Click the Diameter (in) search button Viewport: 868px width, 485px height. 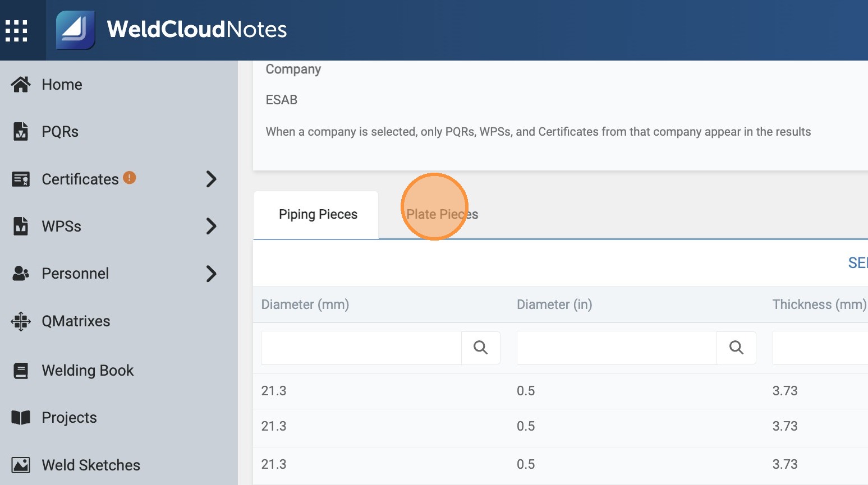(x=736, y=348)
